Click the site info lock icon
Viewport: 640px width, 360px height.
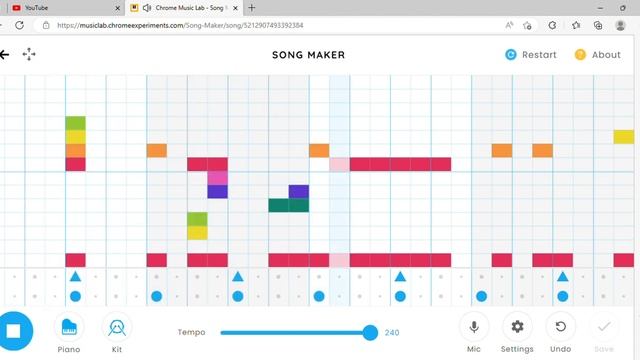tap(46, 25)
